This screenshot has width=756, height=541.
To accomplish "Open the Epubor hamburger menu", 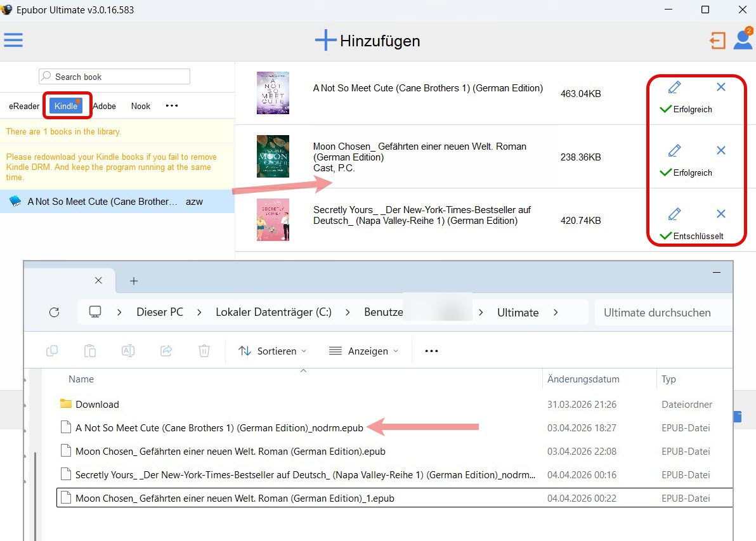I will click(x=13, y=40).
